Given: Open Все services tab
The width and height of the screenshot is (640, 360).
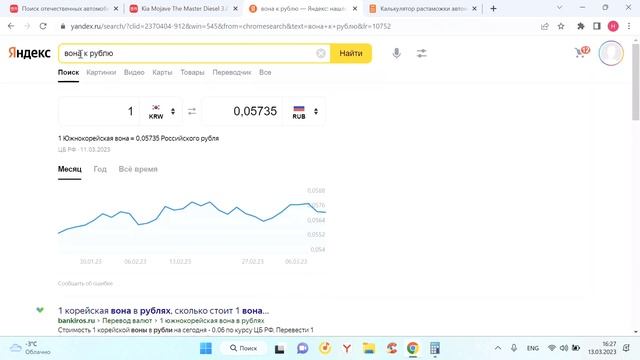Looking at the screenshot, I should tap(265, 72).
